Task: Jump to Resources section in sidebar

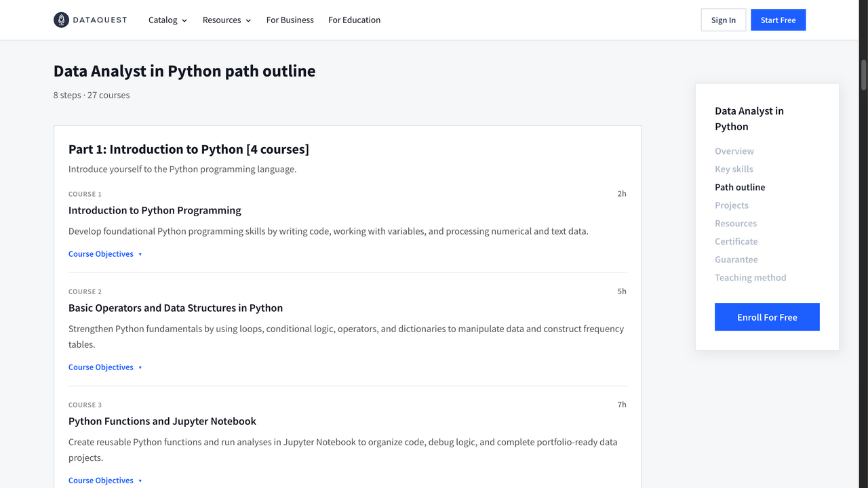Action: tap(736, 224)
